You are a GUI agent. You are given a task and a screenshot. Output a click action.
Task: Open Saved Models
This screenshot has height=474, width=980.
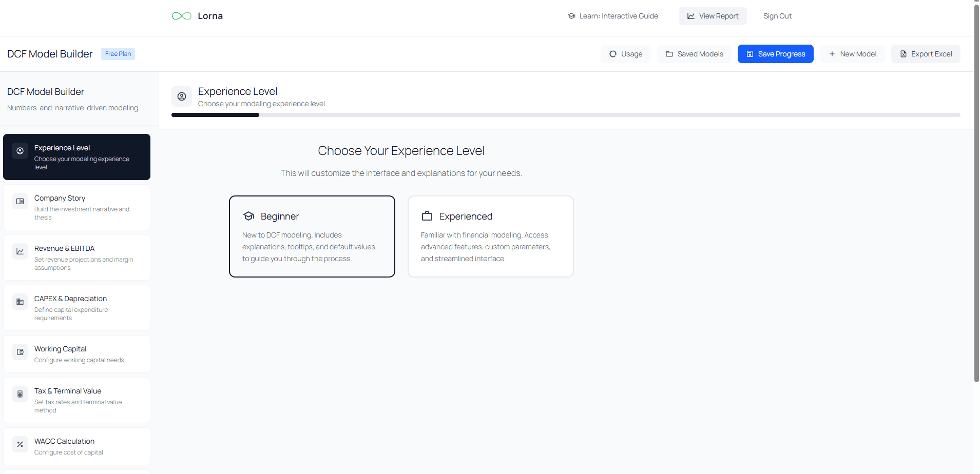tap(694, 54)
